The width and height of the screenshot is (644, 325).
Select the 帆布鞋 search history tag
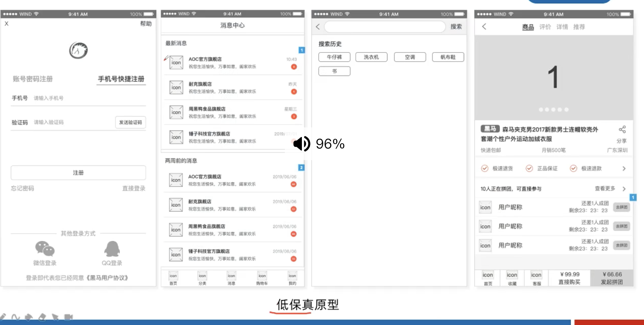(448, 57)
